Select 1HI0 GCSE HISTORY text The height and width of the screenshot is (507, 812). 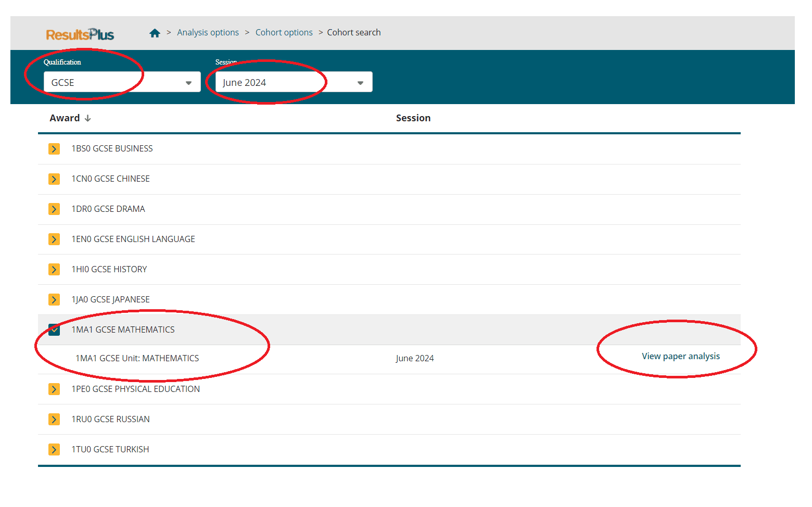(x=109, y=270)
